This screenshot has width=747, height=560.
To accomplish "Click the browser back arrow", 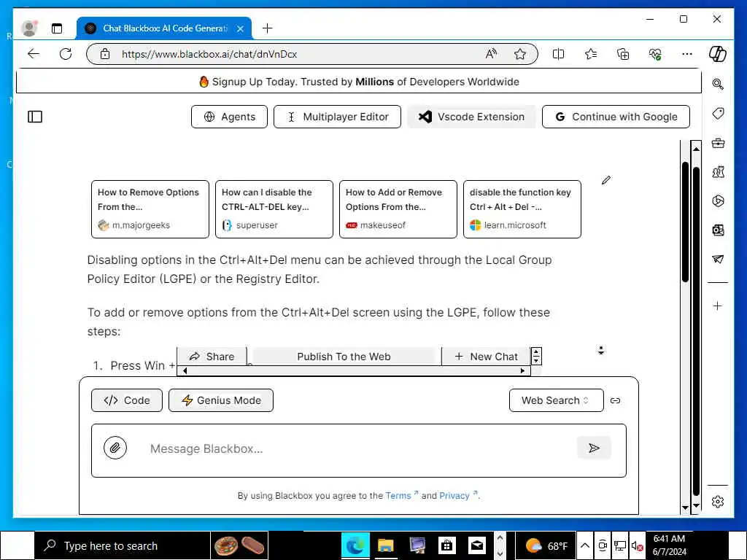I will [34, 54].
